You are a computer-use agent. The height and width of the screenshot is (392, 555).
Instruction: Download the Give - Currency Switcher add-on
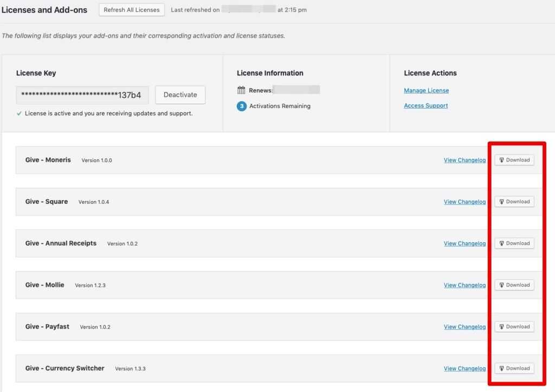tap(514, 368)
